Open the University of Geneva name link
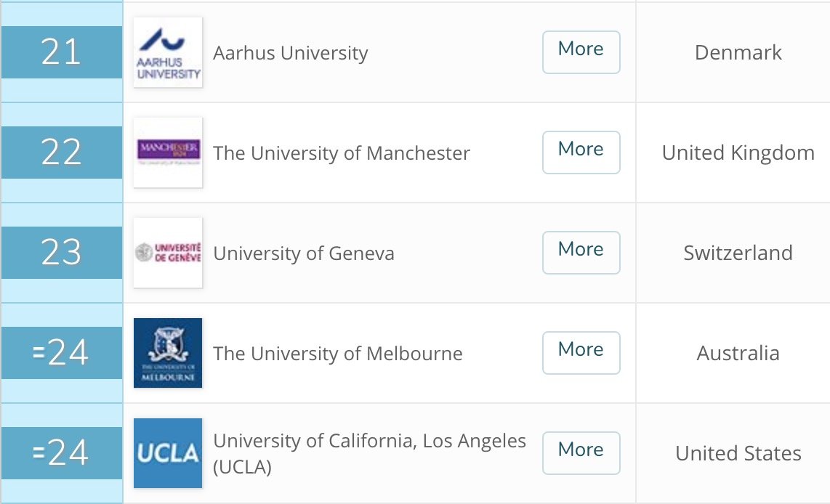Screen dimensions: 830x504 tap(304, 253)
